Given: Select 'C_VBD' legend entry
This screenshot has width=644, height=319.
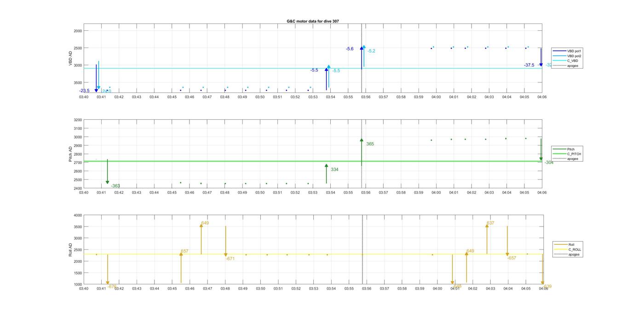Looking at the screenshot, I should click(x=565, y=61).
